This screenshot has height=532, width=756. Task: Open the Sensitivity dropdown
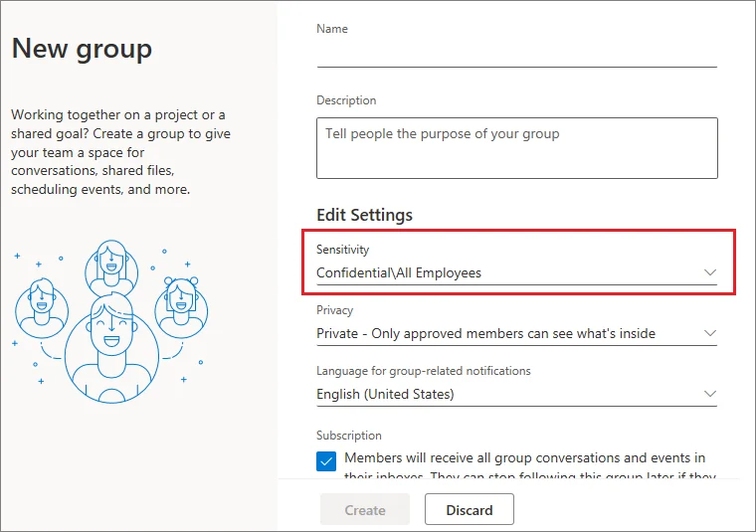pos(517,272)
